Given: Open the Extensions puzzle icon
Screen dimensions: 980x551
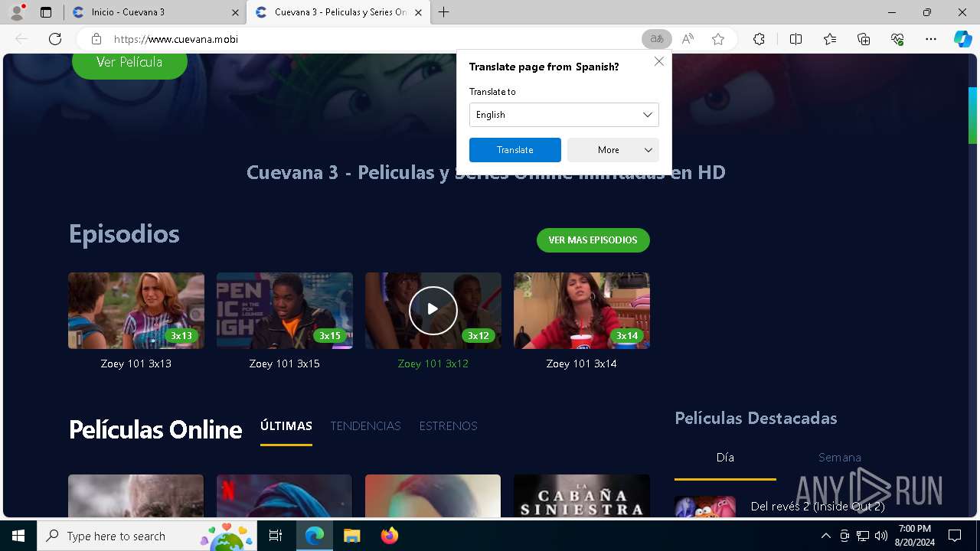Looking at the screenshot, I should 759,39.
